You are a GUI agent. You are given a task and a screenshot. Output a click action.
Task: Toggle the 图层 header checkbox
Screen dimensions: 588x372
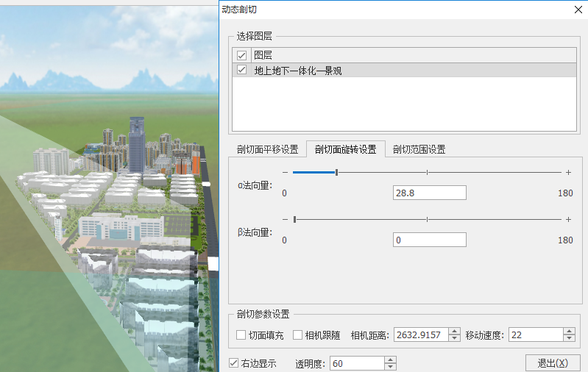pos(241,55)
